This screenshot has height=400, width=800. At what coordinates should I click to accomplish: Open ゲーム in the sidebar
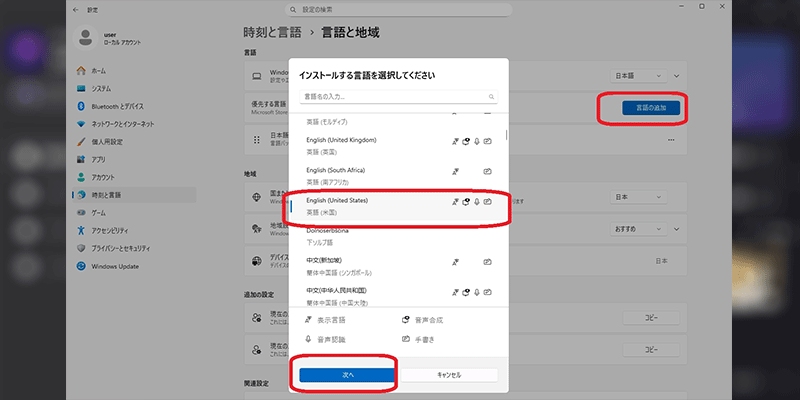(x=135, y=213)
